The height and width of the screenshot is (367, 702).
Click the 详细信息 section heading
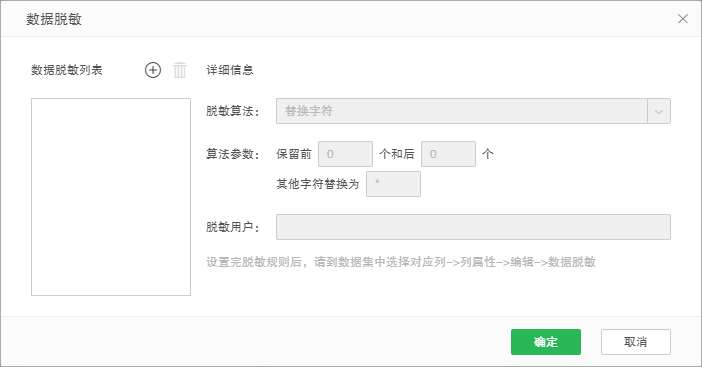(230, 70)
